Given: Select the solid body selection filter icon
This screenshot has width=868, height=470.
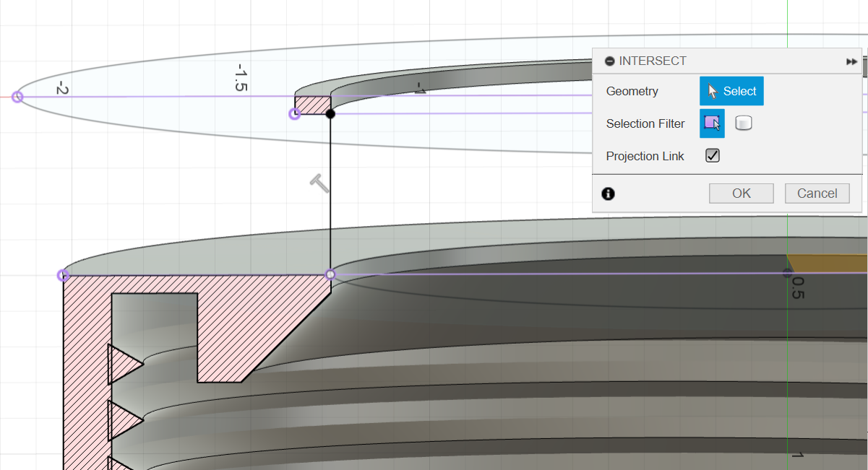Looking at the screenshot, I should pos(744,123).
